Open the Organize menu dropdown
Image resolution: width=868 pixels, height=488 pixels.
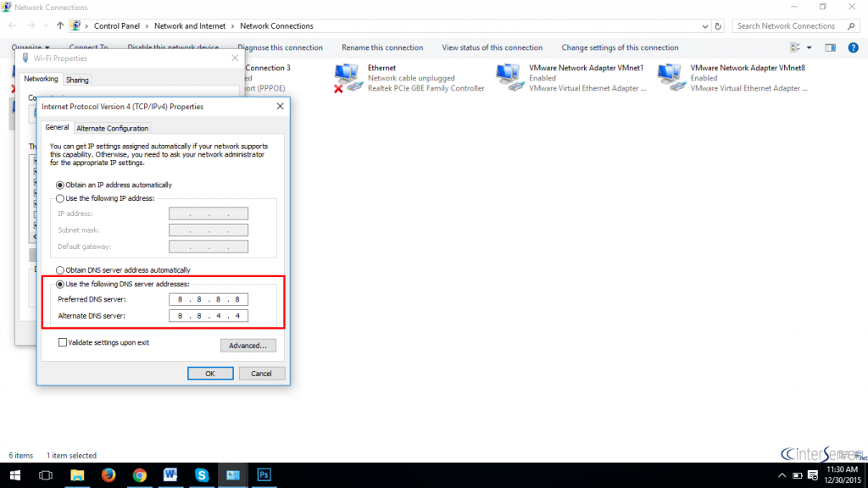coord(31,47)
